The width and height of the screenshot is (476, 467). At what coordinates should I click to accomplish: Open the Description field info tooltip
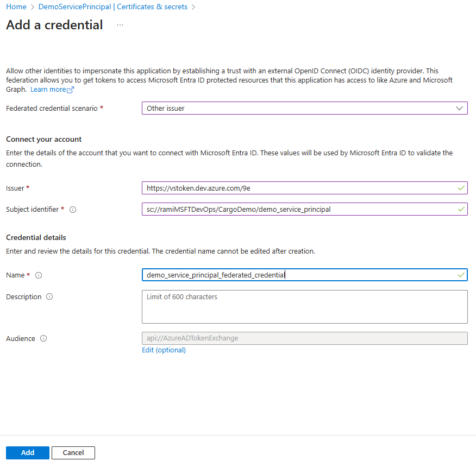pos(49,296)
